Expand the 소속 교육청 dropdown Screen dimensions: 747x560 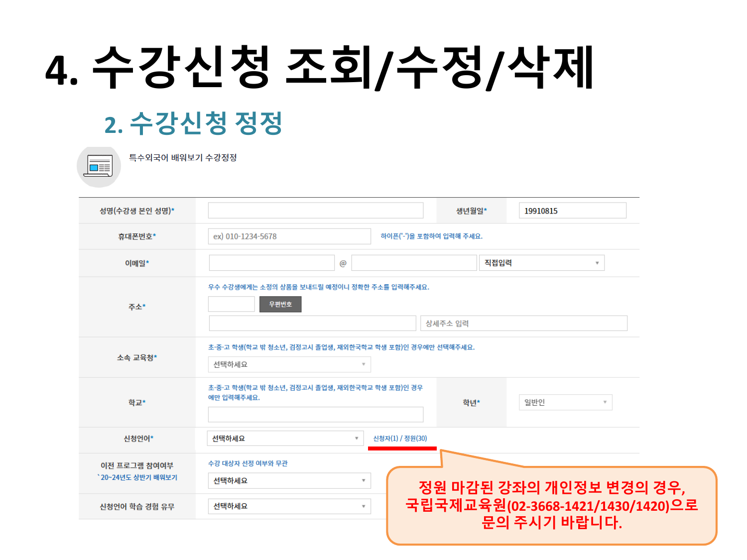point(289,364)
